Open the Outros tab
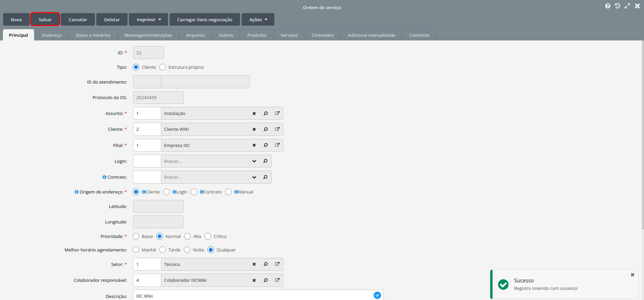Image resolution: width=644 pixels, height=300 pixels. coord(226,35)
